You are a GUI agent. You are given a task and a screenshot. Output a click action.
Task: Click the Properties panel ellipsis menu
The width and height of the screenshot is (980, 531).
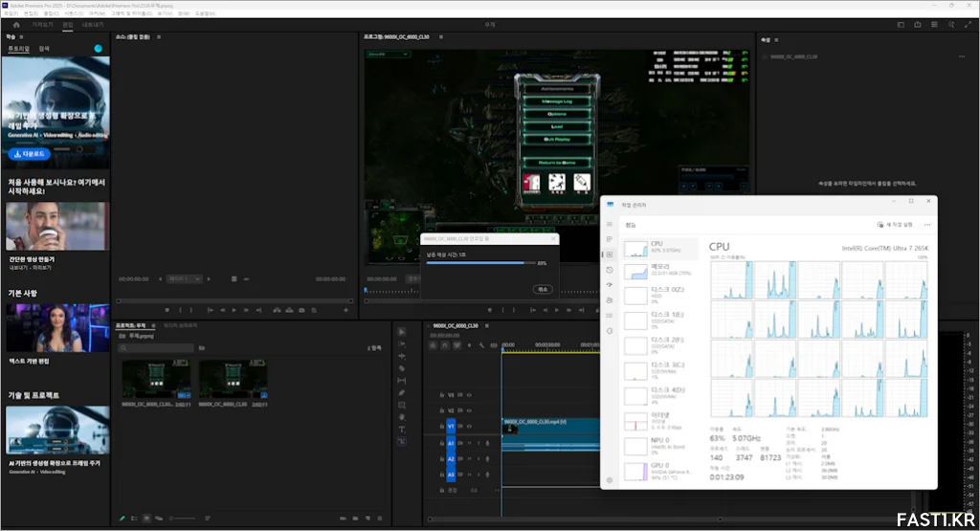point(962,56)
